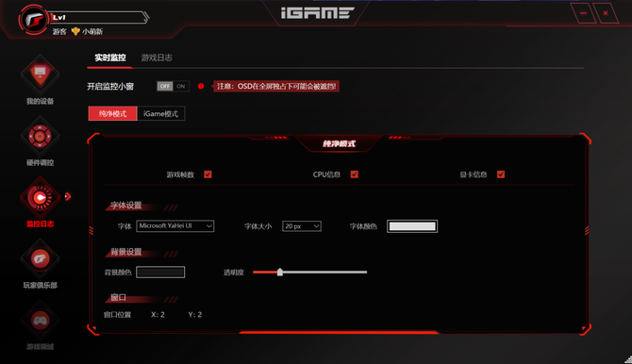Switch to the 实时监控 tab
The width and height of the screenshot is (632, 364).
click(110, 58)
